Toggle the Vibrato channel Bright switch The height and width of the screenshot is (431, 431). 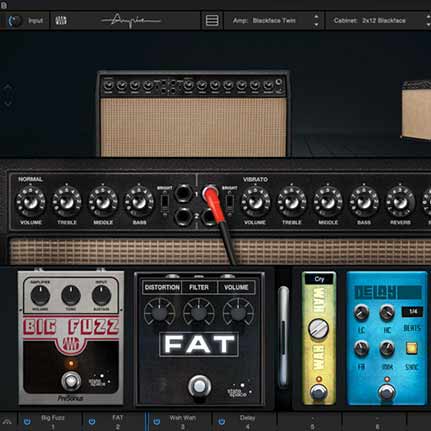pos(229,202)
